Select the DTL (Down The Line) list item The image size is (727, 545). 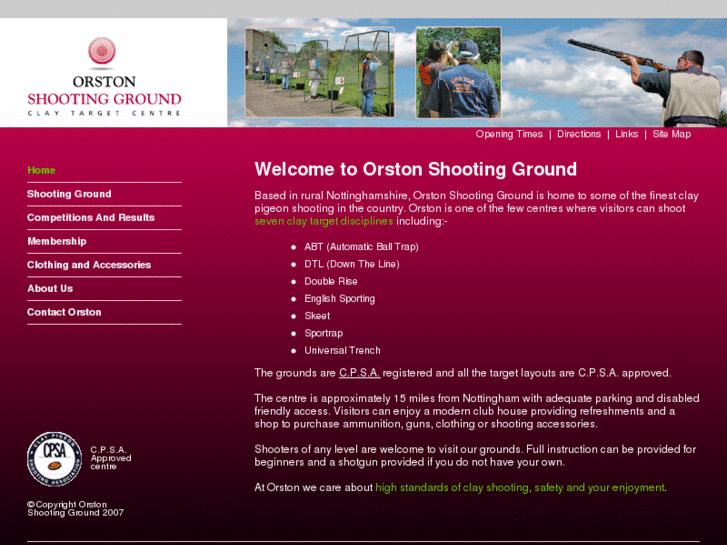click(351, 264)
